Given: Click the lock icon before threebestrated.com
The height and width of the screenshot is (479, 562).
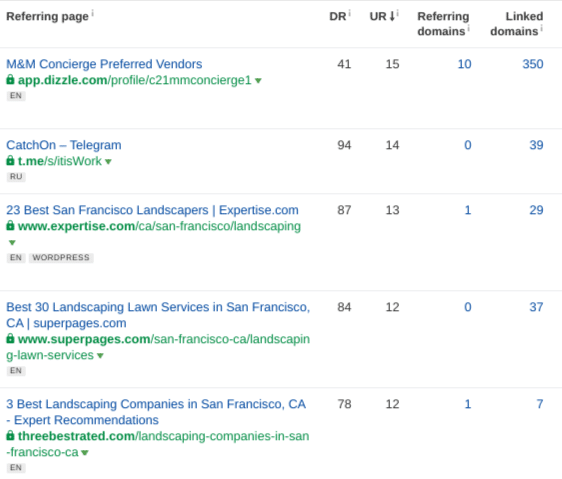Looking at the screenshot, I should (10, 436).
